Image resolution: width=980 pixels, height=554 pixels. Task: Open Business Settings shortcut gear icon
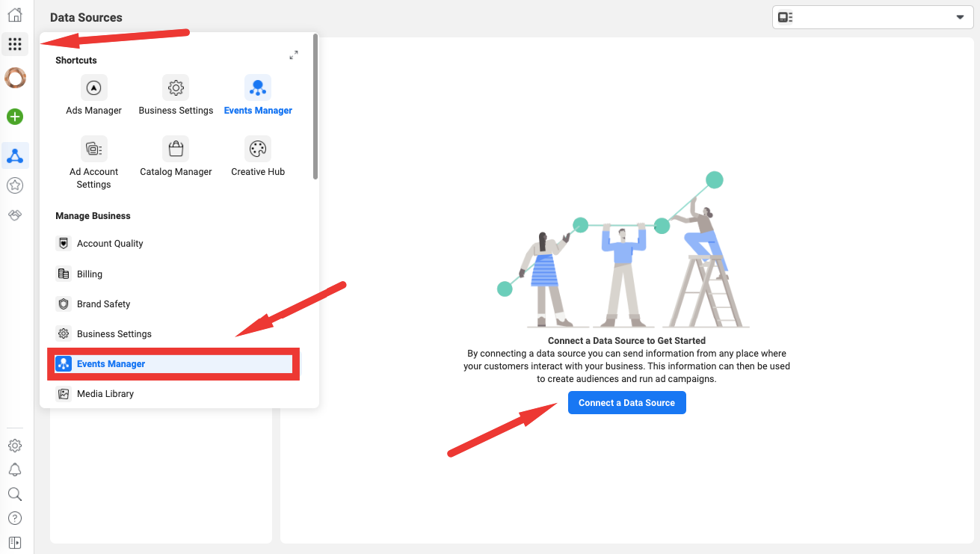[176, 87]
